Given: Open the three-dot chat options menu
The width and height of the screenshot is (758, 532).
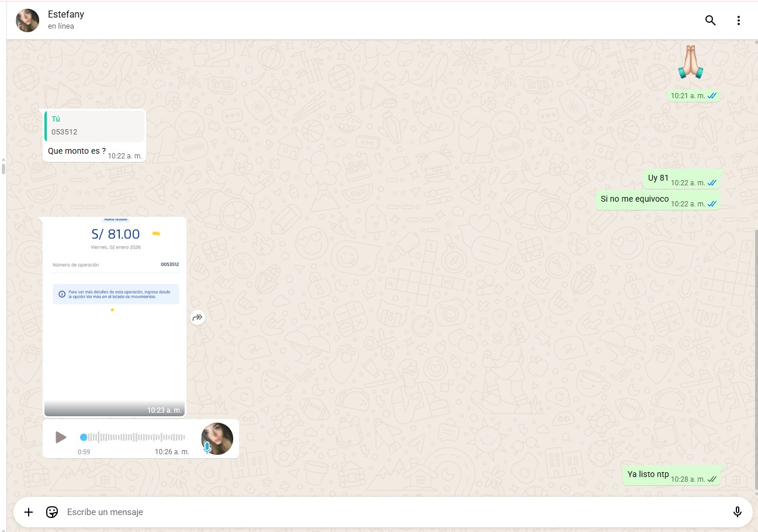Looking at the screenshot, I should click(738, 20).
